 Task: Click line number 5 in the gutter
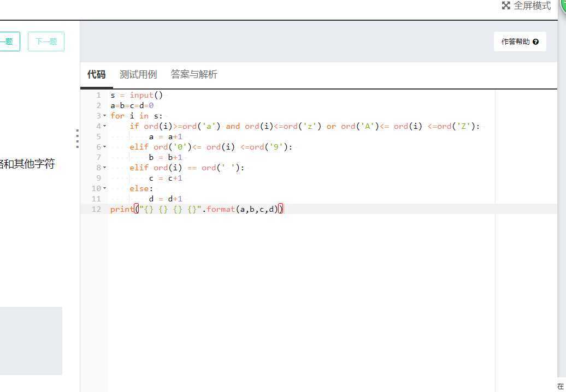[x=98, y=136]
